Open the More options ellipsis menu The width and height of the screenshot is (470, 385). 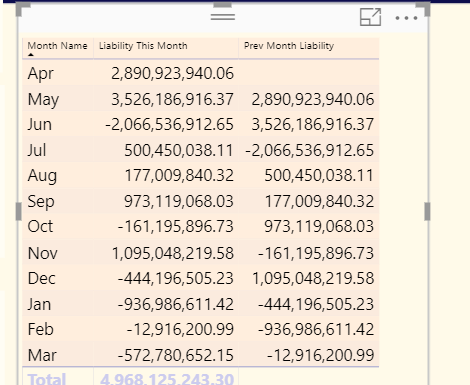[406, 18]
